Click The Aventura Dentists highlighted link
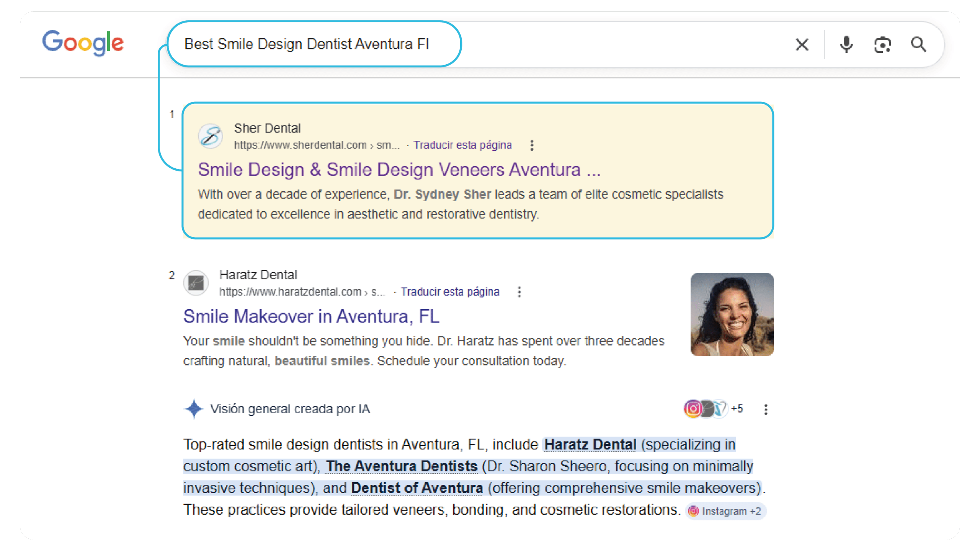This screenshot has width=980, height=551. 402,466
